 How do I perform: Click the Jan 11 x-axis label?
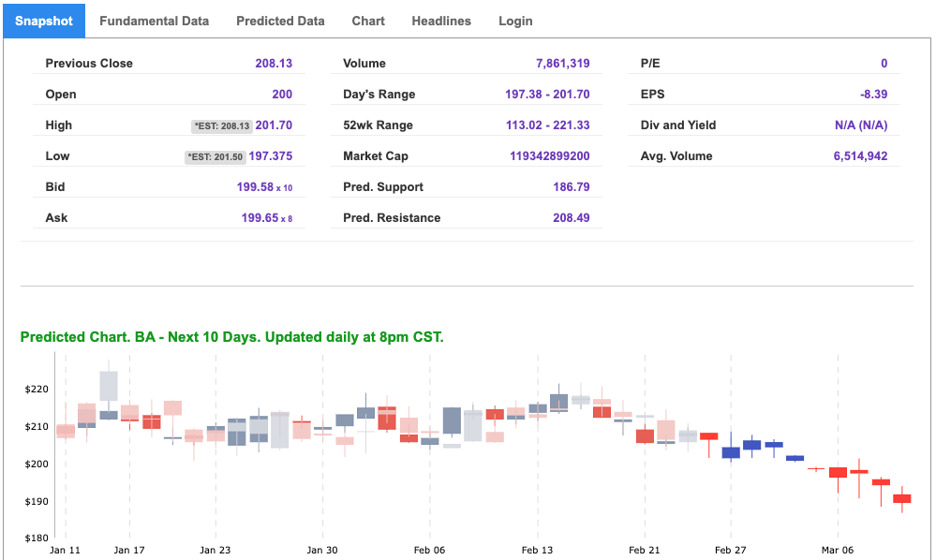65,550
